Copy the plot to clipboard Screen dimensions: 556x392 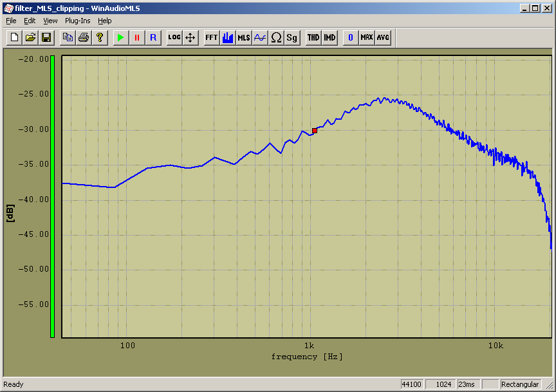coord(68,37)
